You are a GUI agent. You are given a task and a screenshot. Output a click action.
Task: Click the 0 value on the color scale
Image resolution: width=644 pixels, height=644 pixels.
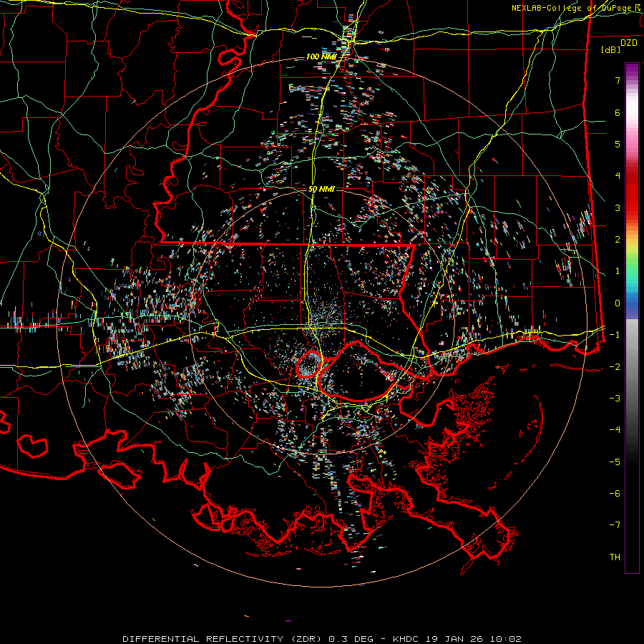618,303
